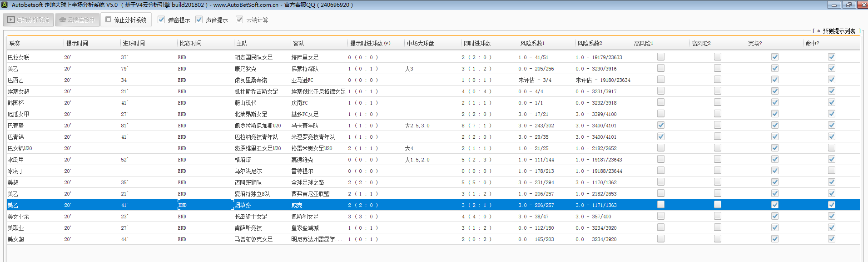Click the cloud icon on 云端连接中
The width and height of the screenshot is (868, 262).
pos(63,20)
